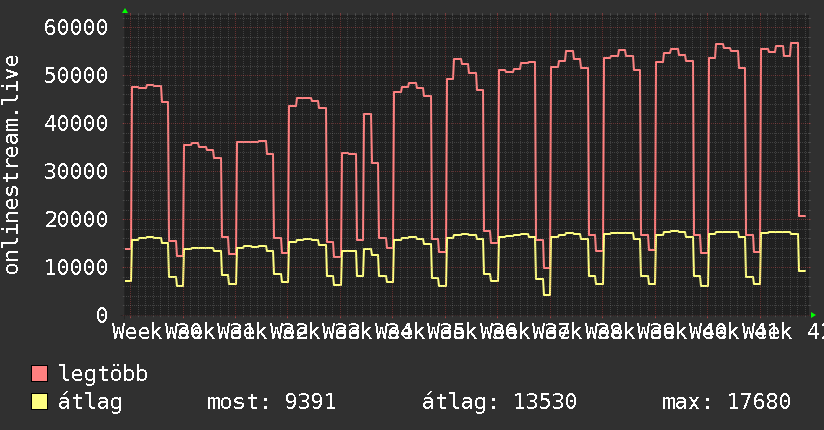This screenshot has width=824, height=430.
Task: Click the green arrow at the end of the x-axis
Action: 813,315
